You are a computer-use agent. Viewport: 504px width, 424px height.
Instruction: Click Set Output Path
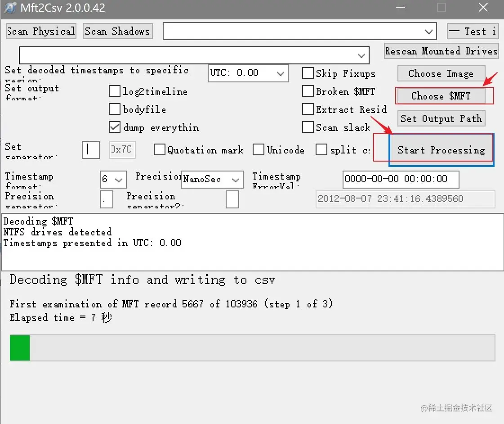pos(441,118)
